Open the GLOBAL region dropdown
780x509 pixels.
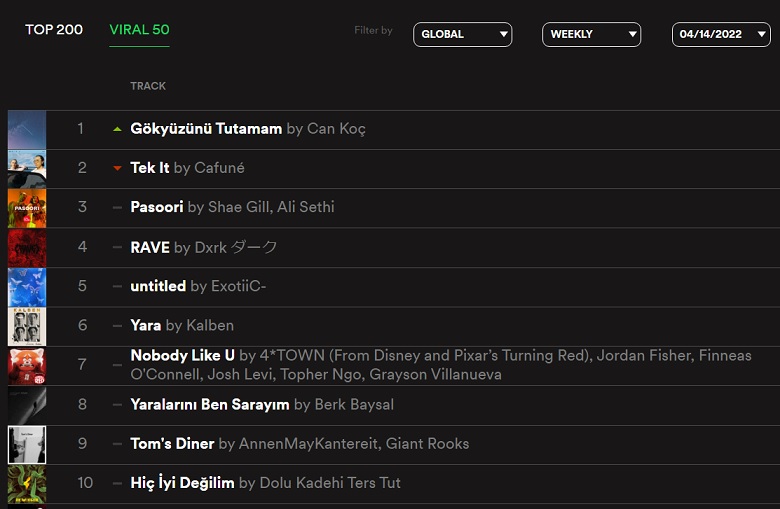(x=463, y=34)
